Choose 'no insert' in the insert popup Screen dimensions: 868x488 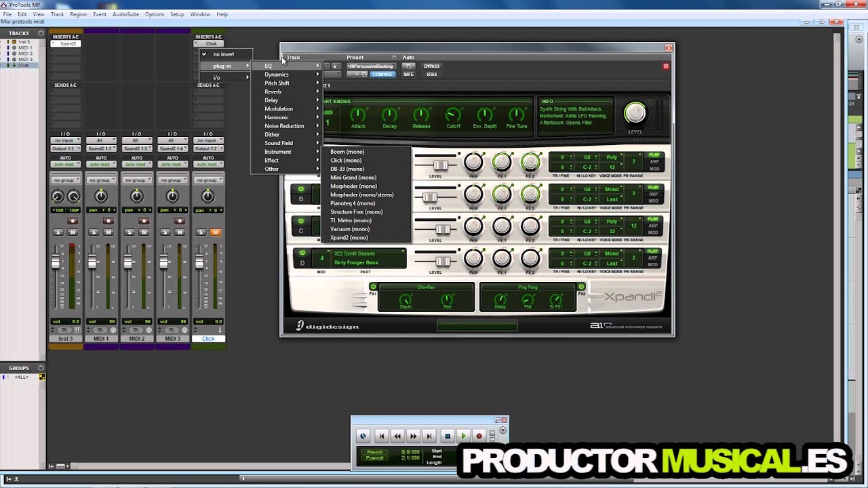point(225,54)
